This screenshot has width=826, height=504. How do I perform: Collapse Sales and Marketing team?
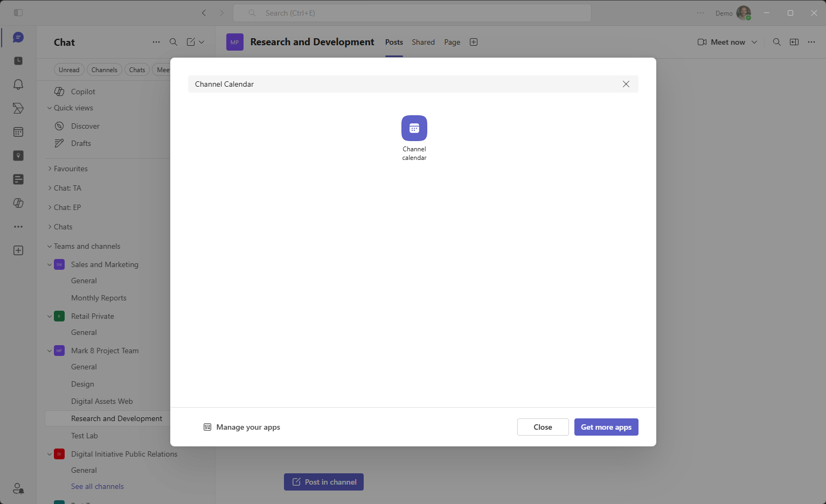coord(50,264)
